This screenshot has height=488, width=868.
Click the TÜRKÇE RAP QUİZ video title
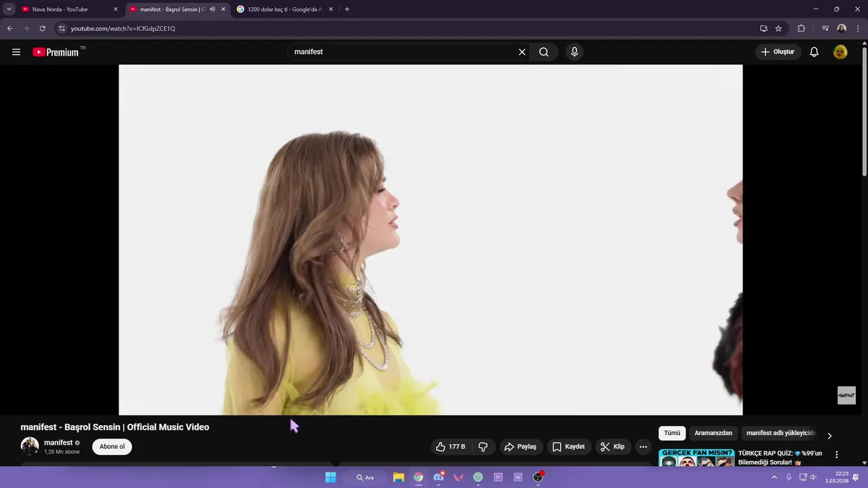[x=780, y=457]
